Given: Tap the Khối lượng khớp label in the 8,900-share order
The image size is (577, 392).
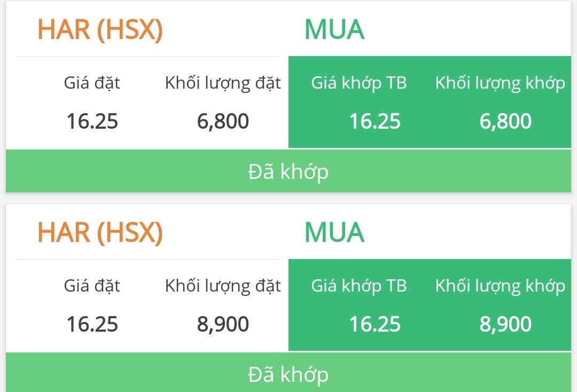Looking at the screenshot, I should [x=500, y=286].
